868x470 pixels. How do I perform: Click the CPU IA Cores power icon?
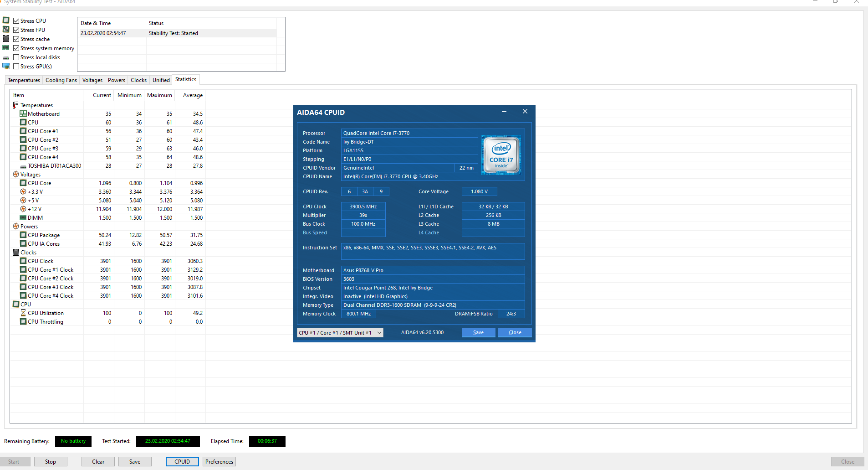coord(23,243)
